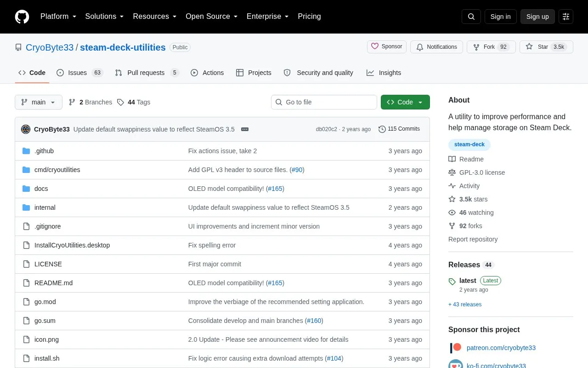Image resolution: width=588 pixels, height=368 pixels.
Task: Open the install.sh file
Action: 47,358
